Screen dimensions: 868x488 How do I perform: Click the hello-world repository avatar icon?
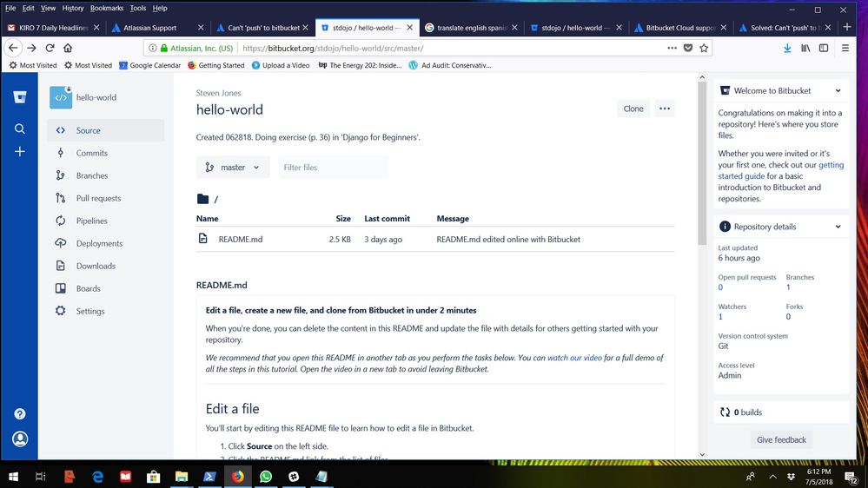coord(60,97)
